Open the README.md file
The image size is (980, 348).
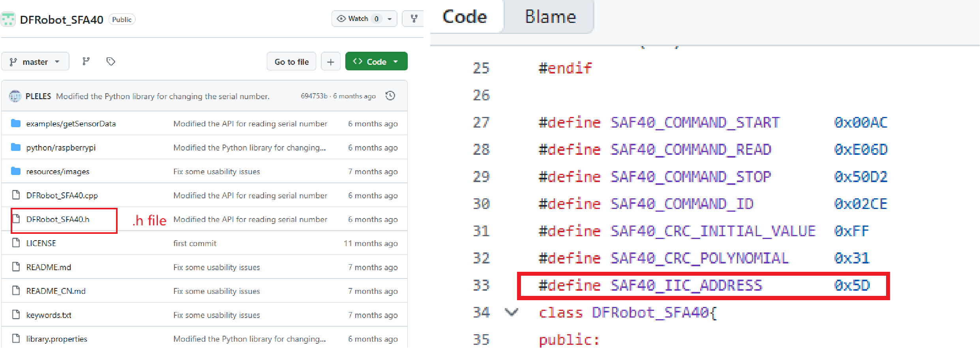pos(49,267)
